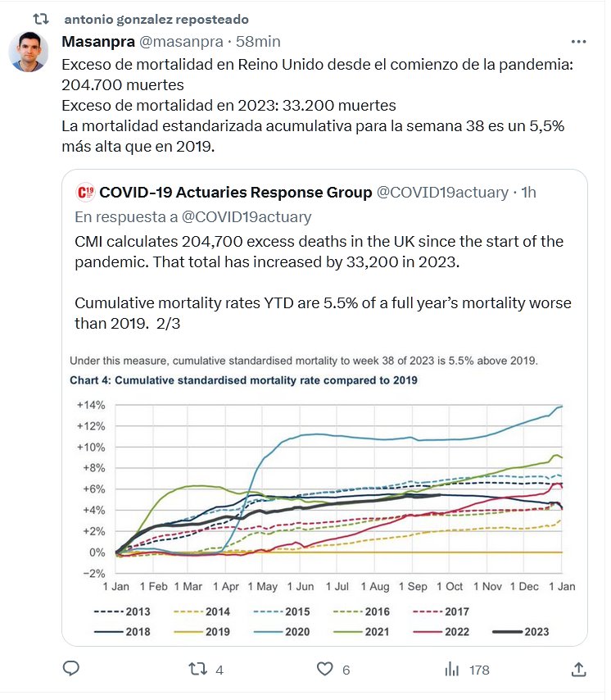Image resolution: width=611 pixels, height=700 pixels.
Task: Click the share upload icon
Action: click(x=578, y=669)
